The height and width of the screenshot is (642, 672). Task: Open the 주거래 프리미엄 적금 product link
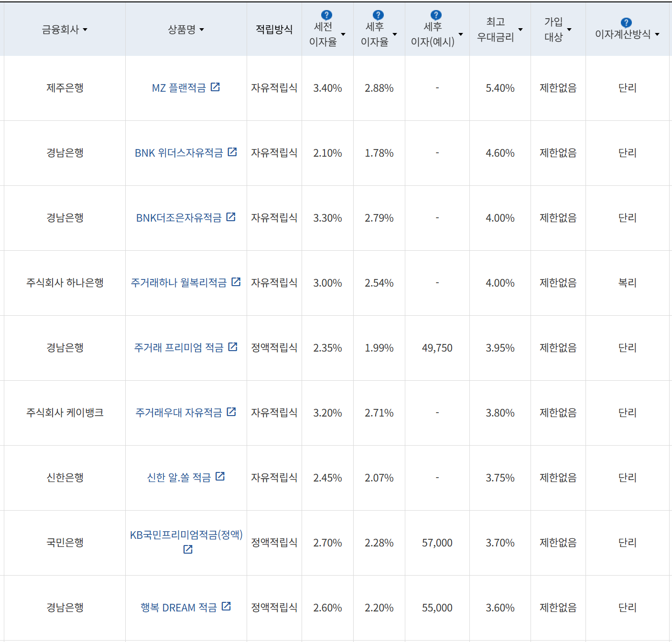(x=179, y=347)
